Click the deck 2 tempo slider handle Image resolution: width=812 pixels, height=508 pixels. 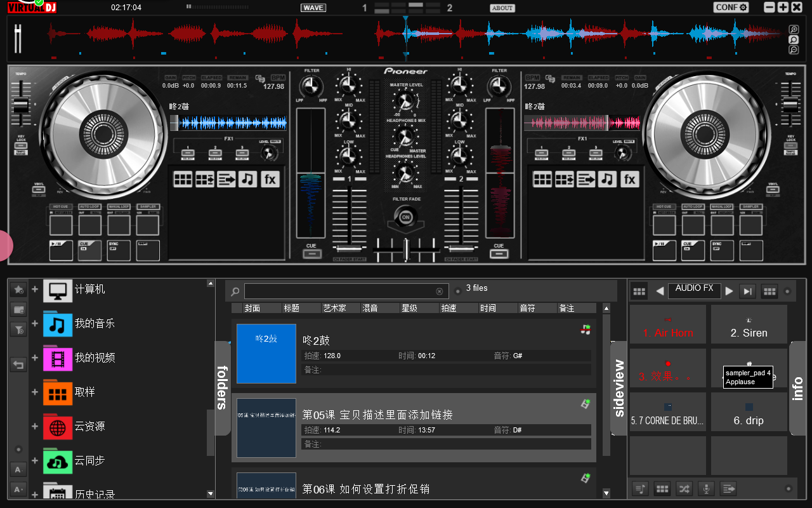point(790,106)
